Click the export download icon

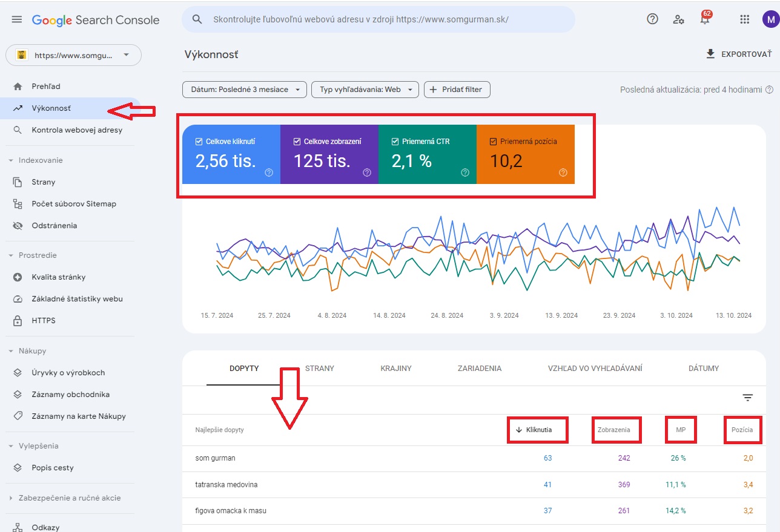(x=710, y=54)
